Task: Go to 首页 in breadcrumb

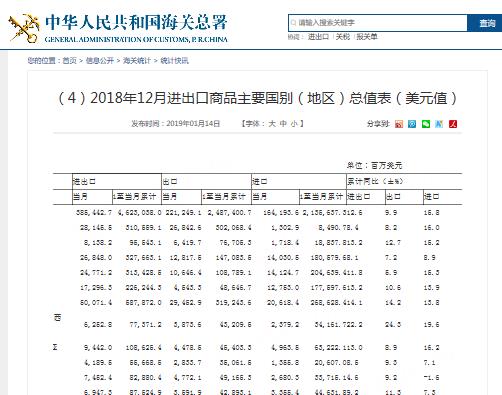Action: pos(69,61)
